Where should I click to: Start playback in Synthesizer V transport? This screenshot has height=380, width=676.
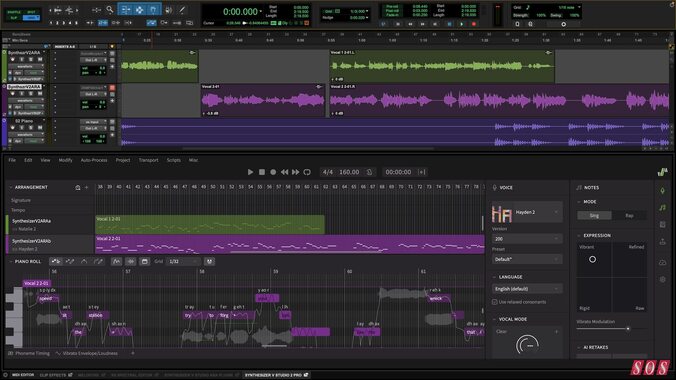250,172
